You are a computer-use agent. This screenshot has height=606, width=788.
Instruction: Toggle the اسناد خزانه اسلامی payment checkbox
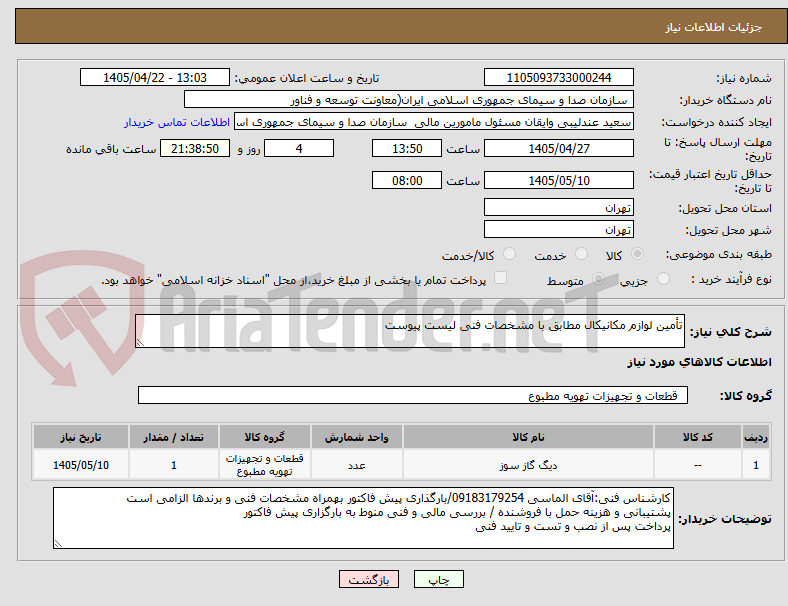click(x=501, y=278)
